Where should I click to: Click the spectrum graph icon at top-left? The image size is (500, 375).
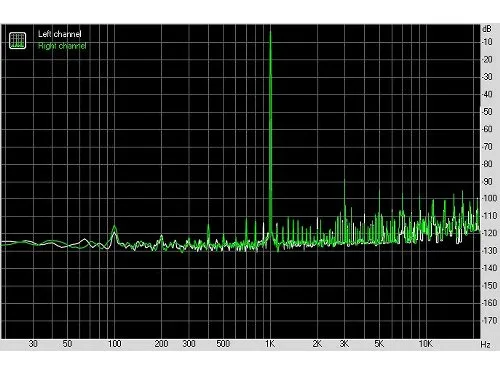[x=17, y=40]
